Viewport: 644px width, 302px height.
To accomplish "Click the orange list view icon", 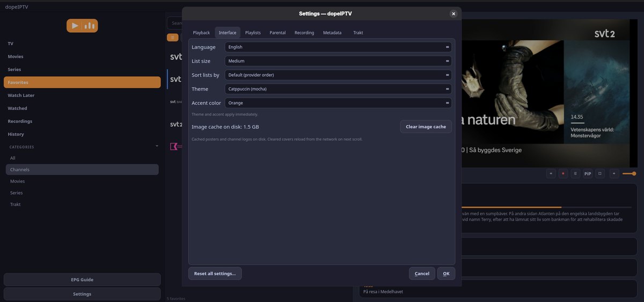I will tap(173, 38).
